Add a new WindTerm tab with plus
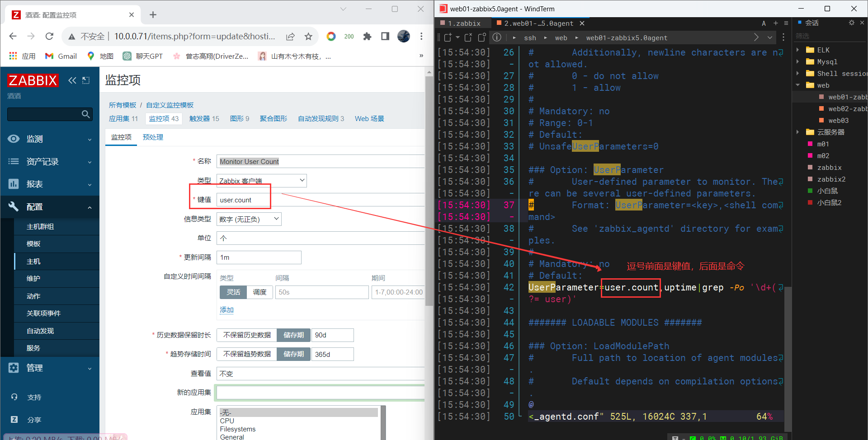 tap(776, 23)
